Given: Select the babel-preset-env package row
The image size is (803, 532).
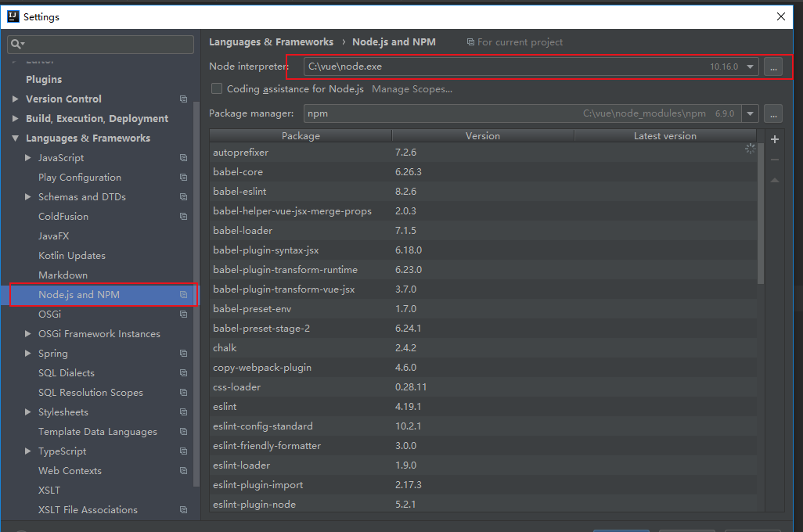Looking at the screenshot, I should [483, 309].
